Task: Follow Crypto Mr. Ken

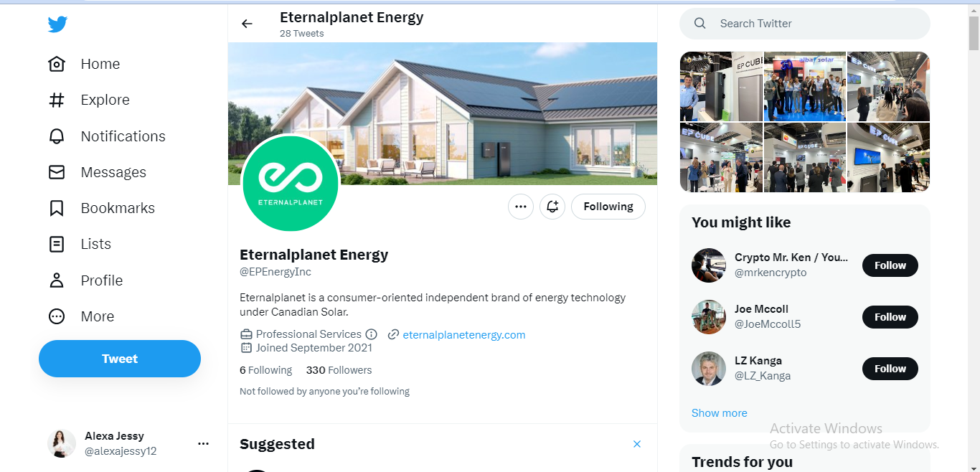Action: click(x=890, y=265)
